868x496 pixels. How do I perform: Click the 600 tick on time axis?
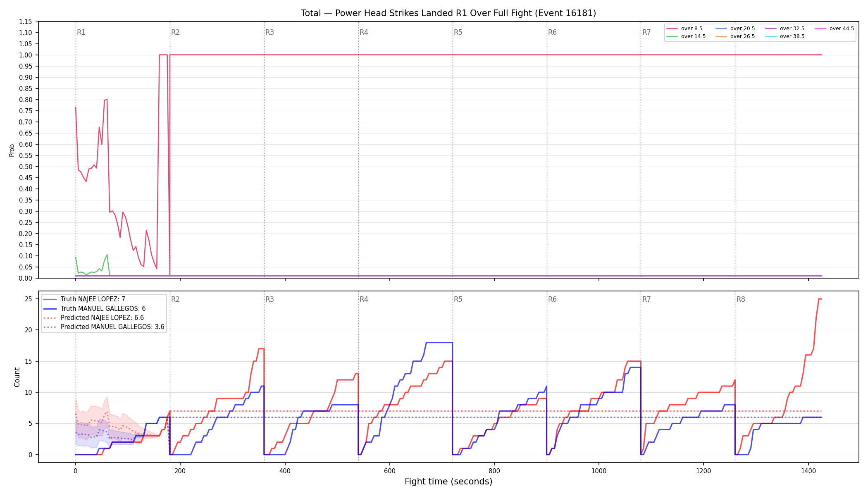(x=390, y=471)
